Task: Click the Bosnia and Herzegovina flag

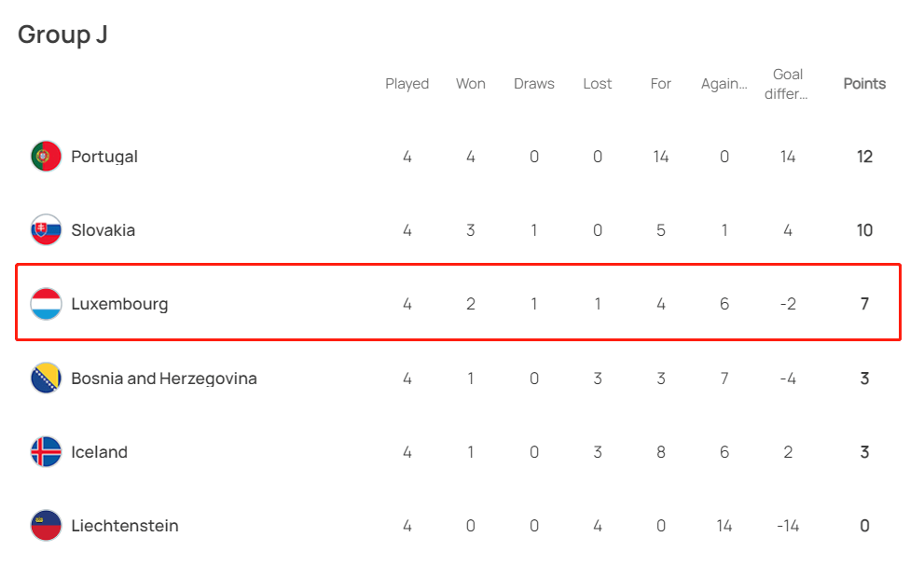Action: coord(46,378)
